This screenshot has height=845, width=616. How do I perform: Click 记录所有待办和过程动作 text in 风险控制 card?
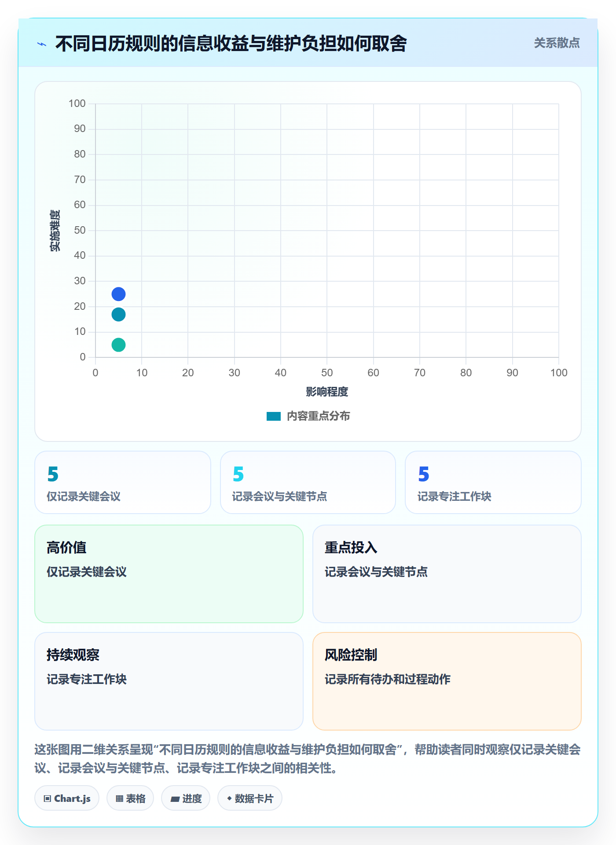pos(388,679)
